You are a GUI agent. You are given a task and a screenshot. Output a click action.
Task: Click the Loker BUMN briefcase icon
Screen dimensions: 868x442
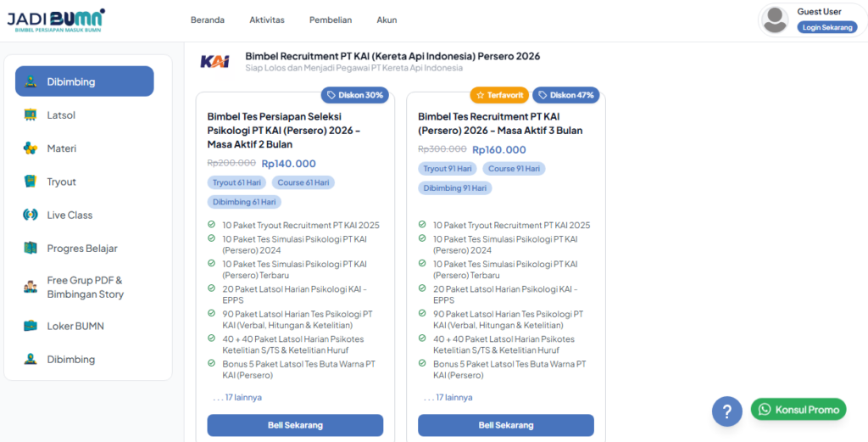[31, 326]
